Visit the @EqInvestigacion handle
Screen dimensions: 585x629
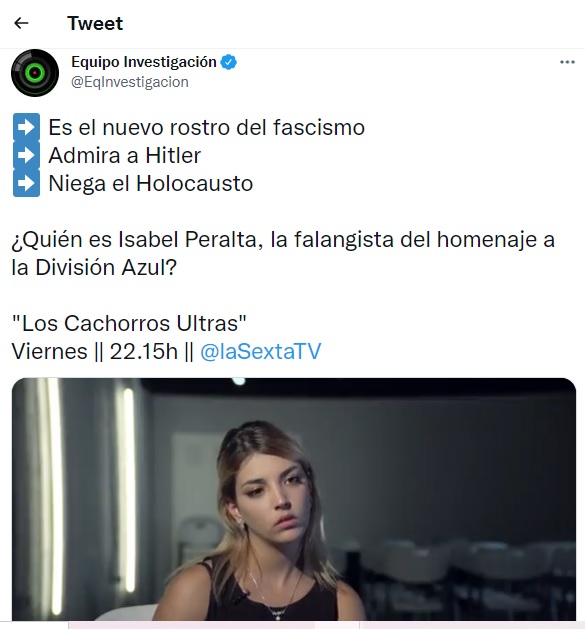(x=130, y=82)
